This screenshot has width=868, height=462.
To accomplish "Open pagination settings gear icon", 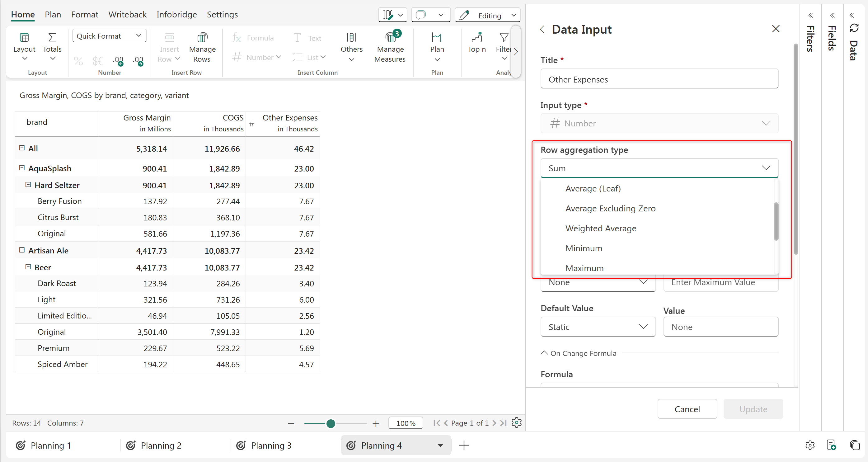I will click(516, 422).
